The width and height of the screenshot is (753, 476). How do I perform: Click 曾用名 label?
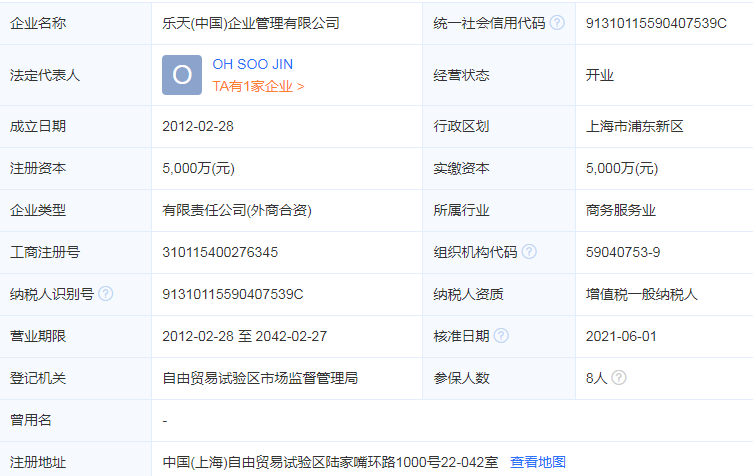(31, 420)
